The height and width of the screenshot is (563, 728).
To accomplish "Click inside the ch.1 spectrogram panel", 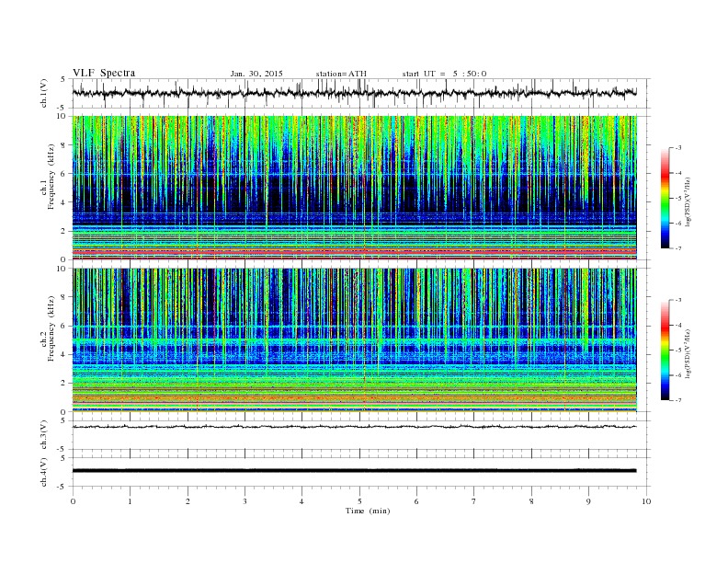I will coord(354,188).
